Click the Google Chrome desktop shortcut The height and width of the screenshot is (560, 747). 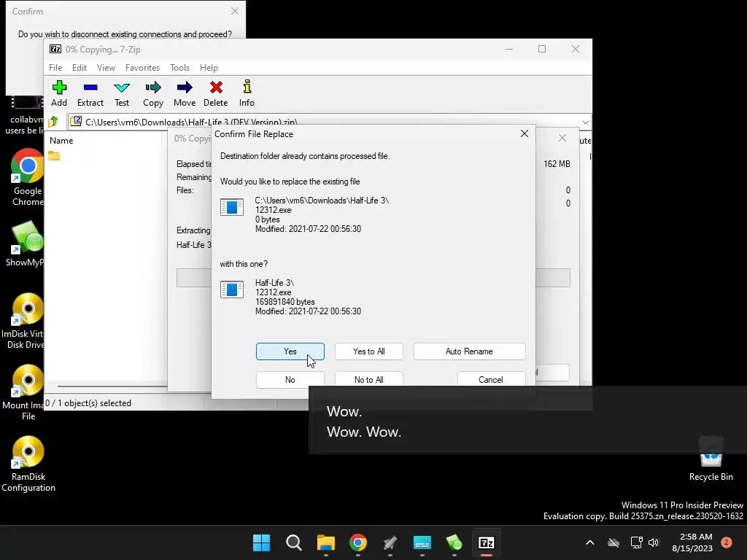tap(27, 177)
